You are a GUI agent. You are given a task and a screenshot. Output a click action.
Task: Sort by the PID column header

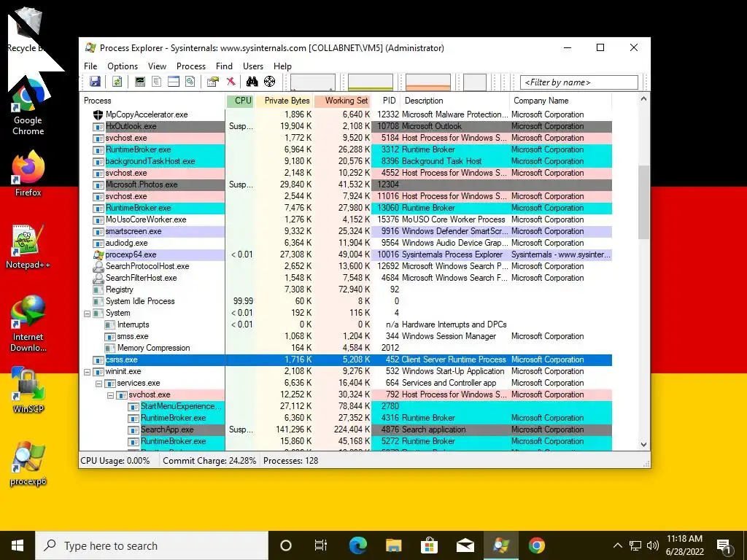click(x=385, y=101)
